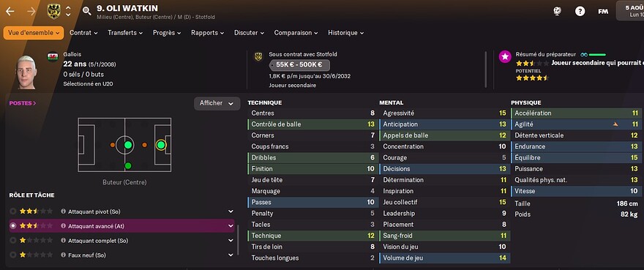The width and height of the screenshot is (644, 270).
Task: Click the pink star coach summary icon
Action: (505, 57)
